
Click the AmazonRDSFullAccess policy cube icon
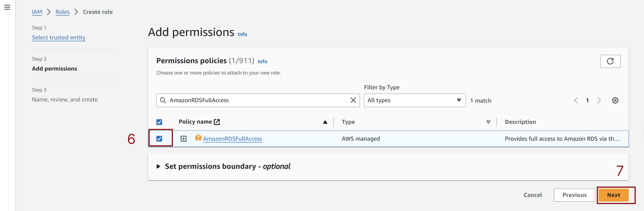click(x=198, y=138)
